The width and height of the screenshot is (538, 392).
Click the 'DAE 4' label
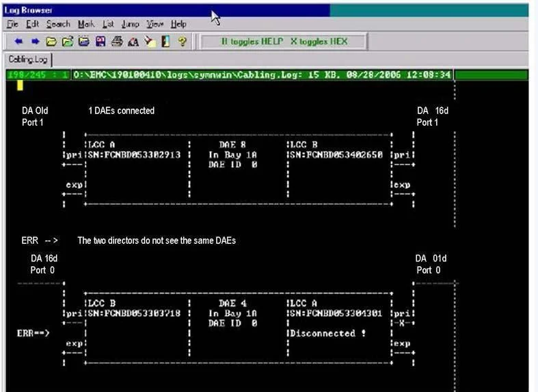point(232,303)
